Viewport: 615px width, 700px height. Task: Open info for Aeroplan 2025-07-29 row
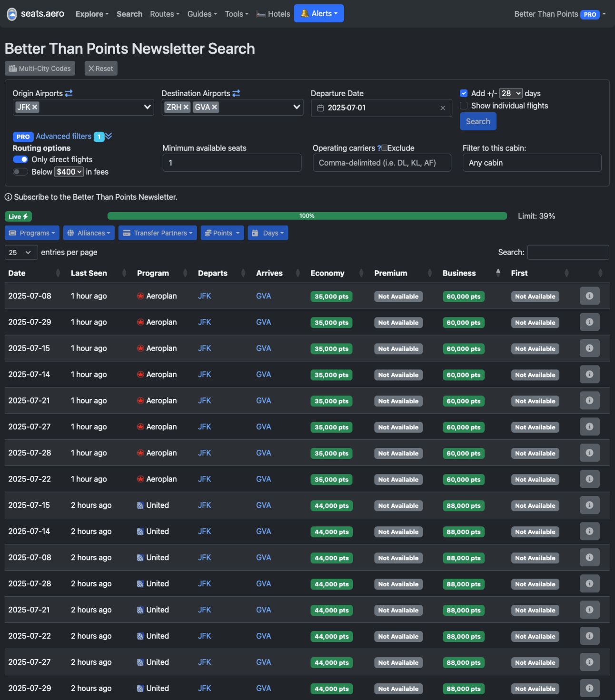589,322
